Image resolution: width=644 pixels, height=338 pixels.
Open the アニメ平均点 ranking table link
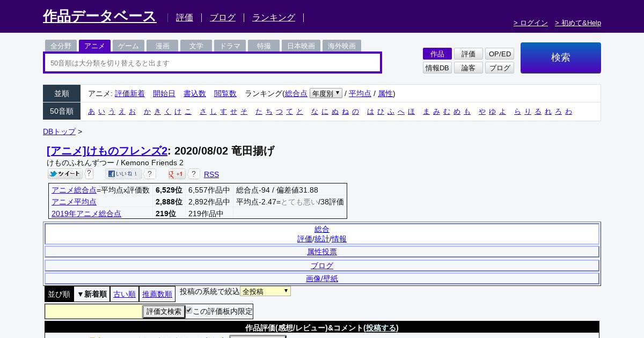(74, 202)
